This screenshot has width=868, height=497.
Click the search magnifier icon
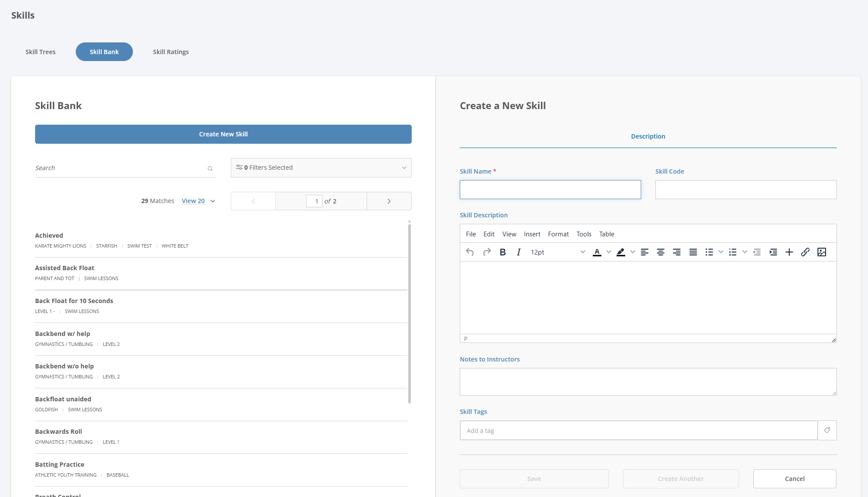tap(210, 168)
